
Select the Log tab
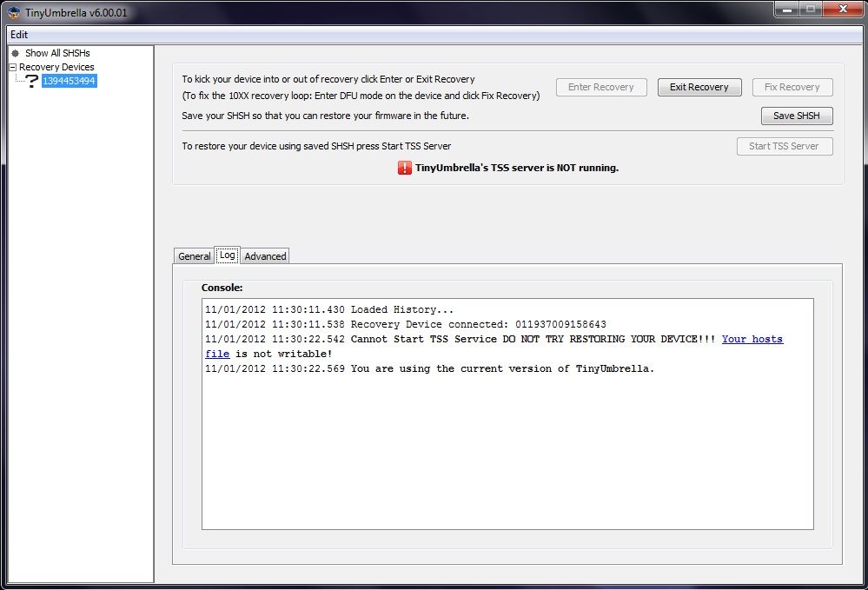(228, 255)
